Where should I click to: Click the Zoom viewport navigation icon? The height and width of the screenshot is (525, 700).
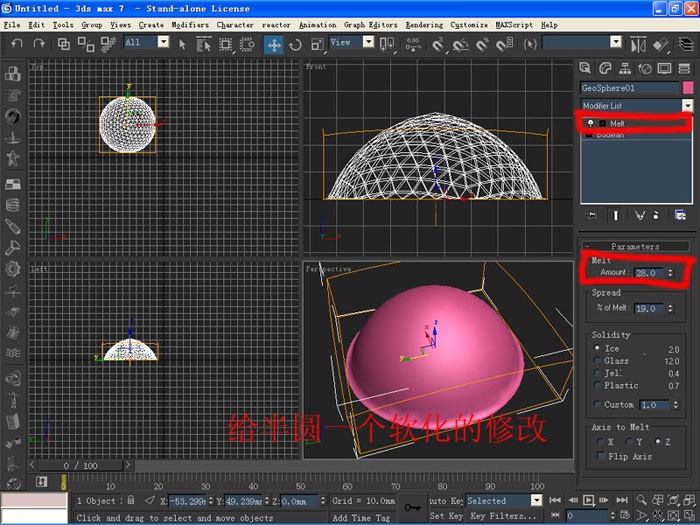[642, 500]
